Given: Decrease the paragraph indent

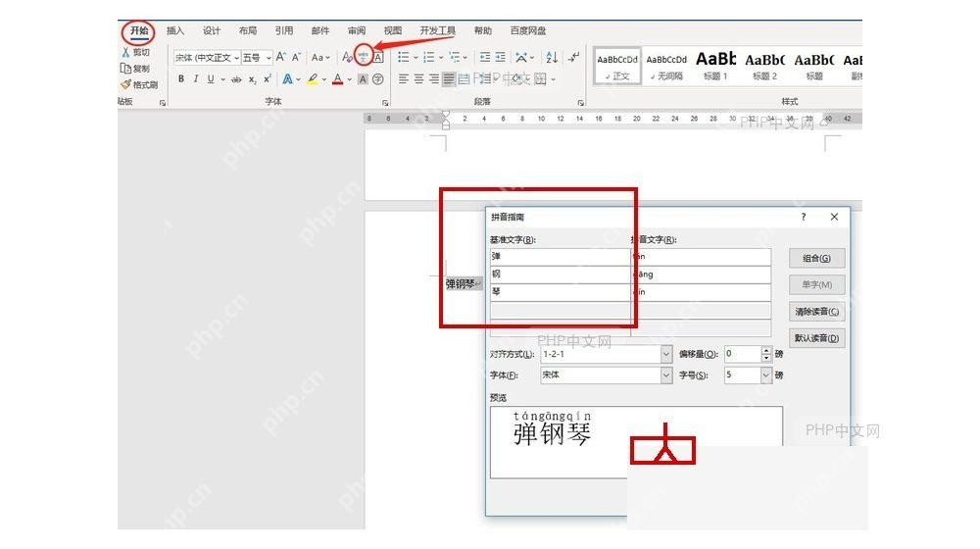Looking at the screenshot, I should coord(485,58).
